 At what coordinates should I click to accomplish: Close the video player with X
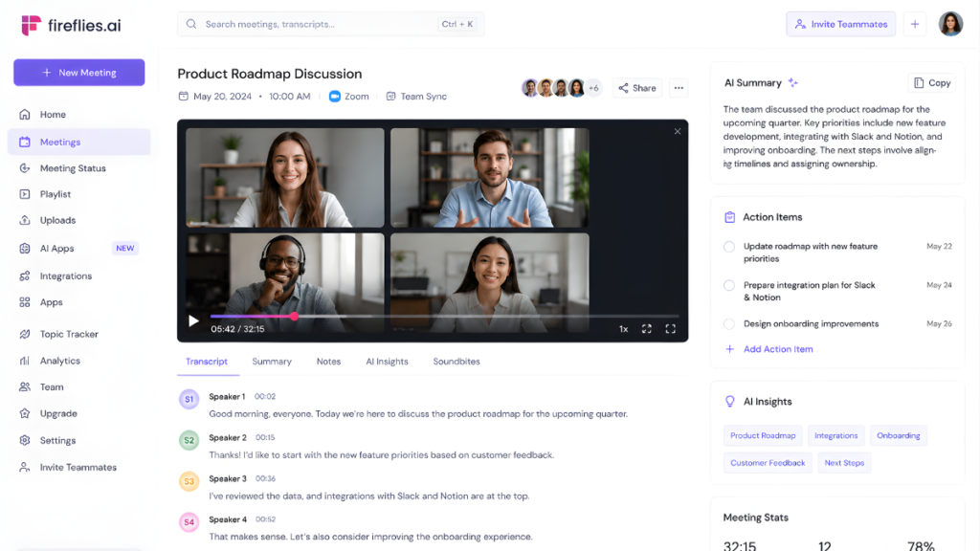coord(678,131)
